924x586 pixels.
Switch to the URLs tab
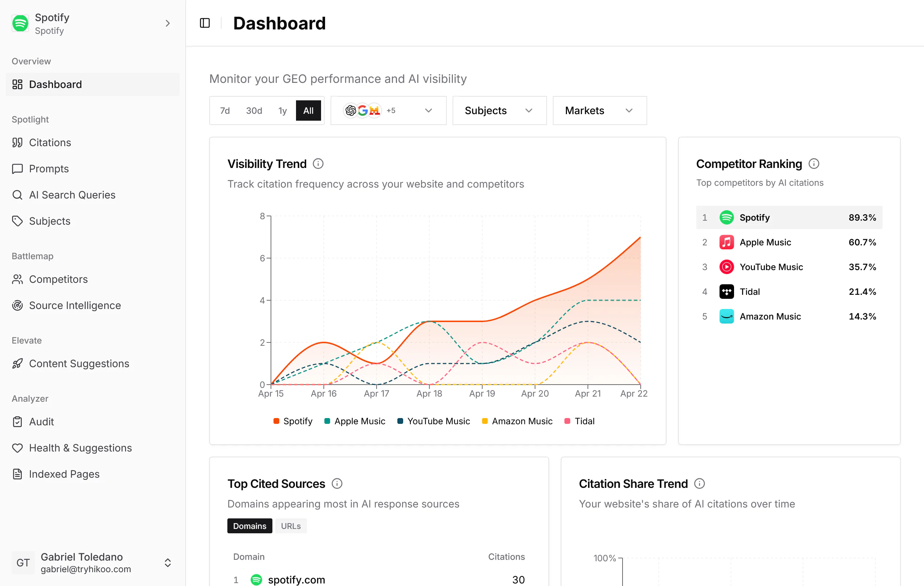291,526
